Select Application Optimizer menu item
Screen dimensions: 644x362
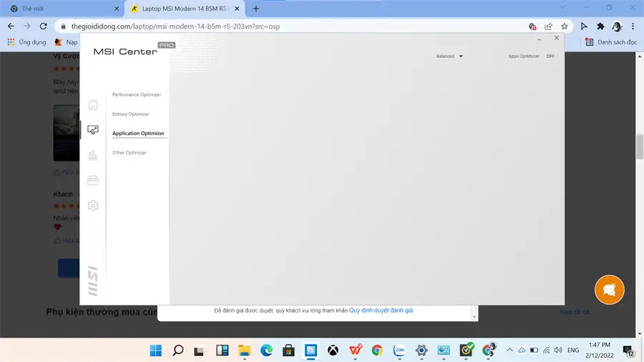pyautogui.click(x=138, y=133)
